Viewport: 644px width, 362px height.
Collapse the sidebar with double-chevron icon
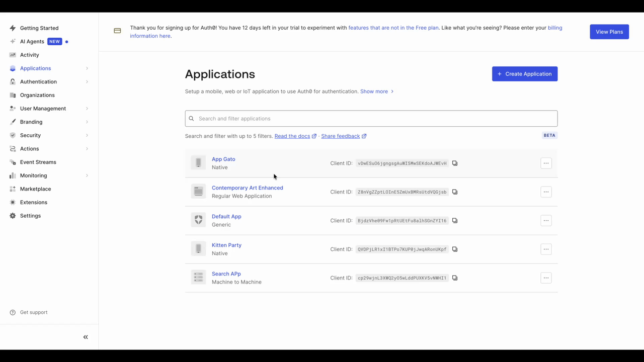coord(86,337)
